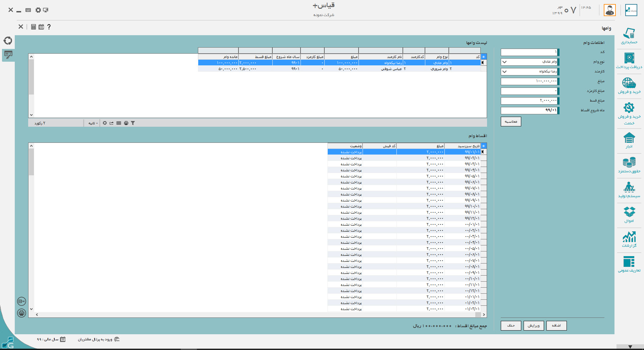The height and width of the screenshot is (350, 644).
Task: Sort installments by وضعیت column header
Action: click(345, 146)
